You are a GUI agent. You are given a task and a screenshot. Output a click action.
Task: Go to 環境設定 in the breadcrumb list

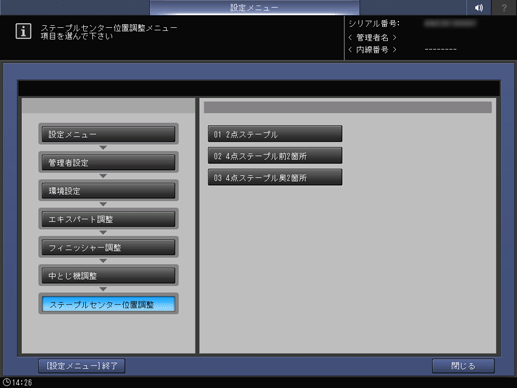pos(108,191)
